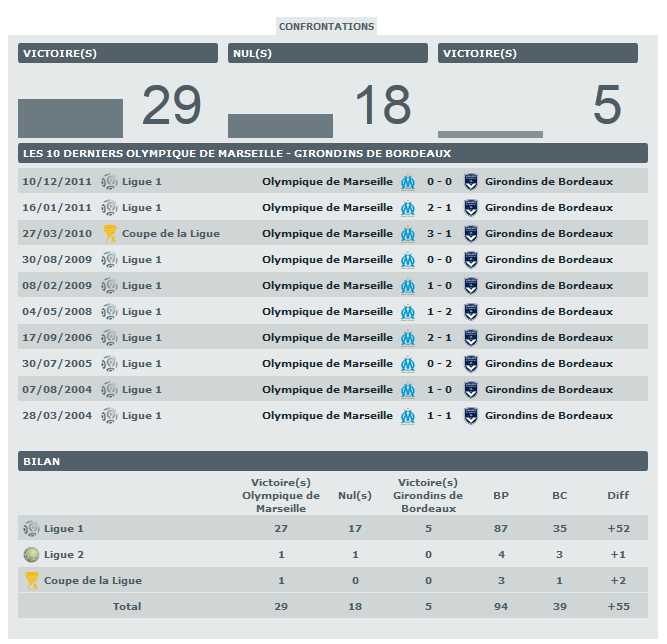Click the date 17/09/2006
Screen dimensions: 667x644
coord(57,338)
